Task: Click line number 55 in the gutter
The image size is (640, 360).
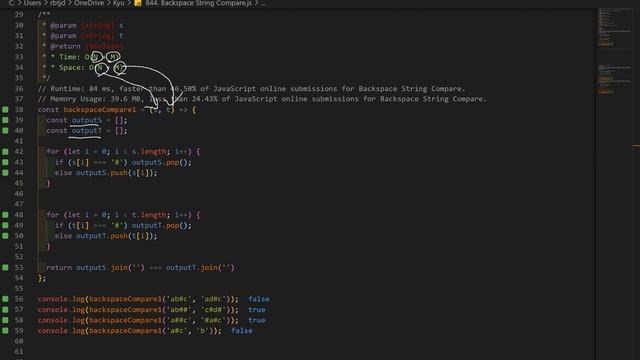Action: 19,289
